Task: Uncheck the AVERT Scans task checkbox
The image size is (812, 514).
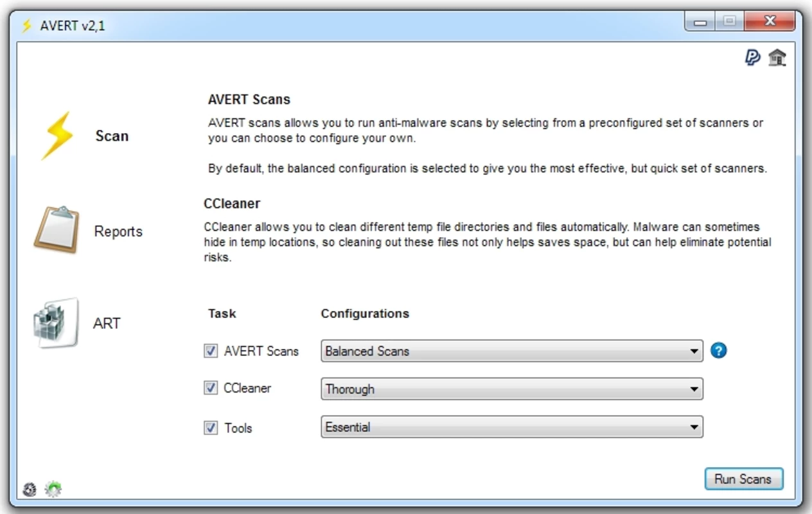Action: coord(211,351)
